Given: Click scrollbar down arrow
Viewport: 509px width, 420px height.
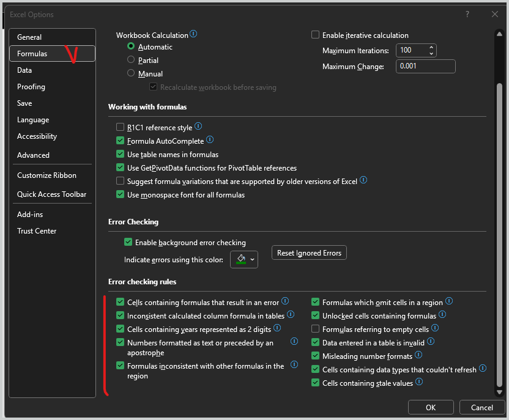Looking at the screenshot, I should [x=500, y=392].
